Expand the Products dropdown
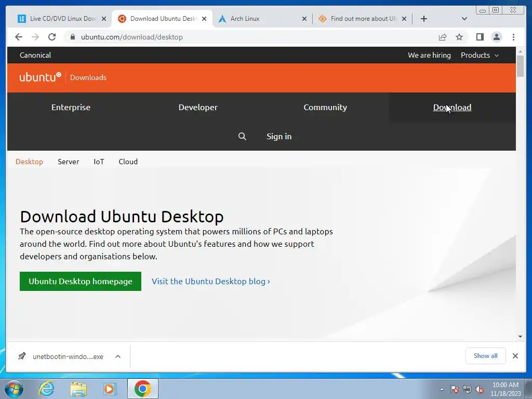The width and height of the screenshot is (532, 399). point(480,55)
